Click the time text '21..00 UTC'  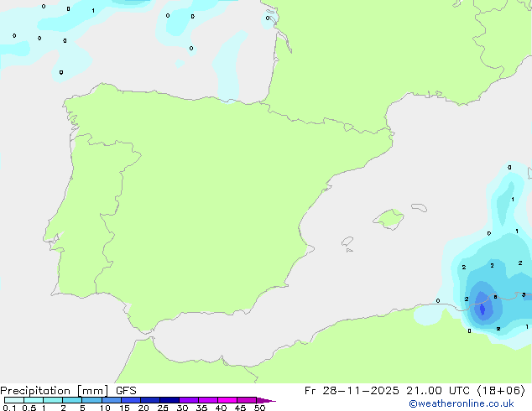pyautogui.click(x=438, y=391)
